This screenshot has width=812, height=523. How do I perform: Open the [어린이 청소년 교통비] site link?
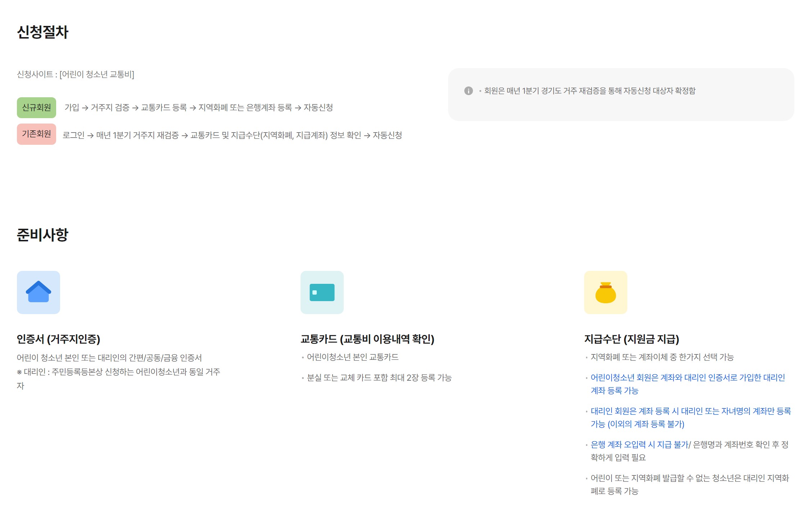tap(97, 75)
